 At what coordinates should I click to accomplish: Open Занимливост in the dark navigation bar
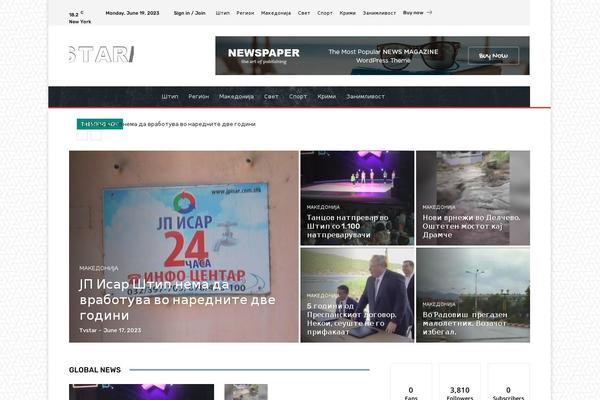point(363,97)
